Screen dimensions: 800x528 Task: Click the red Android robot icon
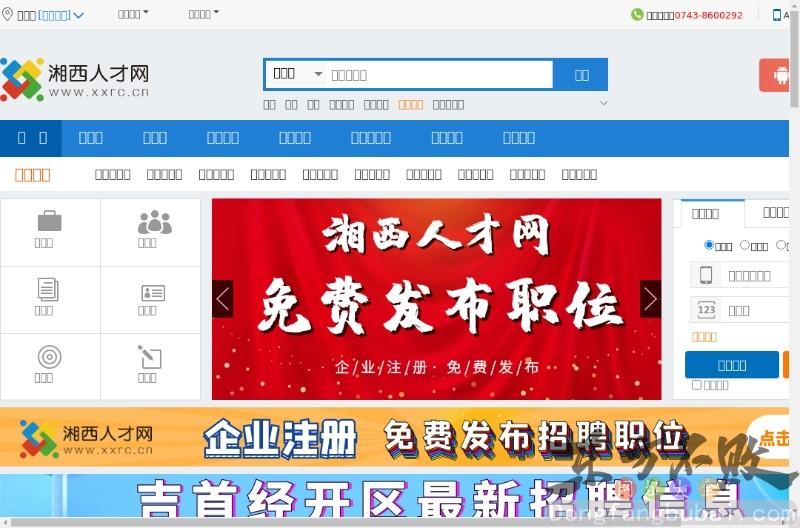point(774,75)
